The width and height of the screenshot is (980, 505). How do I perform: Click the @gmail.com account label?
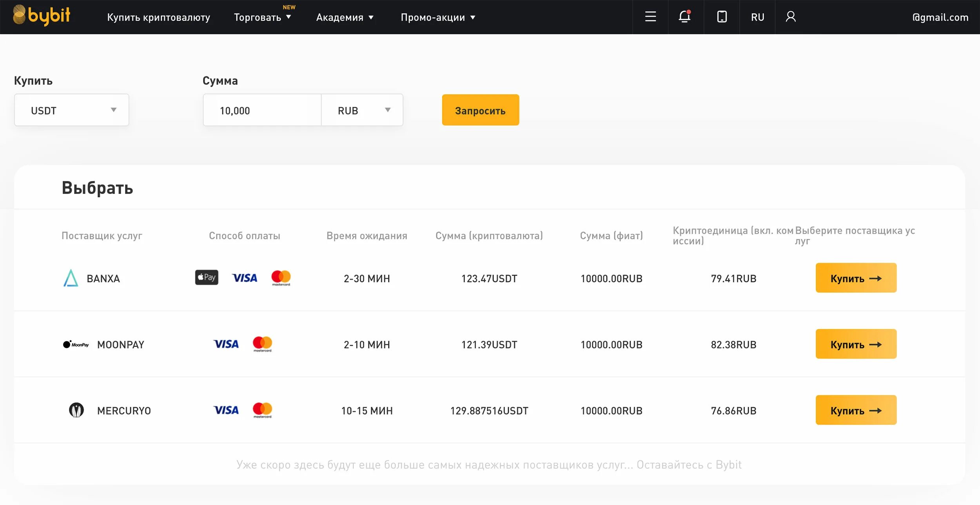tap(940, 17)
